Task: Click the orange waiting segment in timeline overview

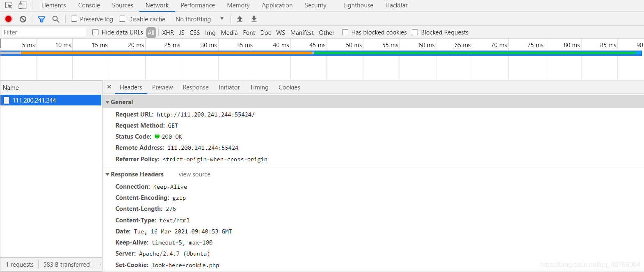Action: click(166, 53)
